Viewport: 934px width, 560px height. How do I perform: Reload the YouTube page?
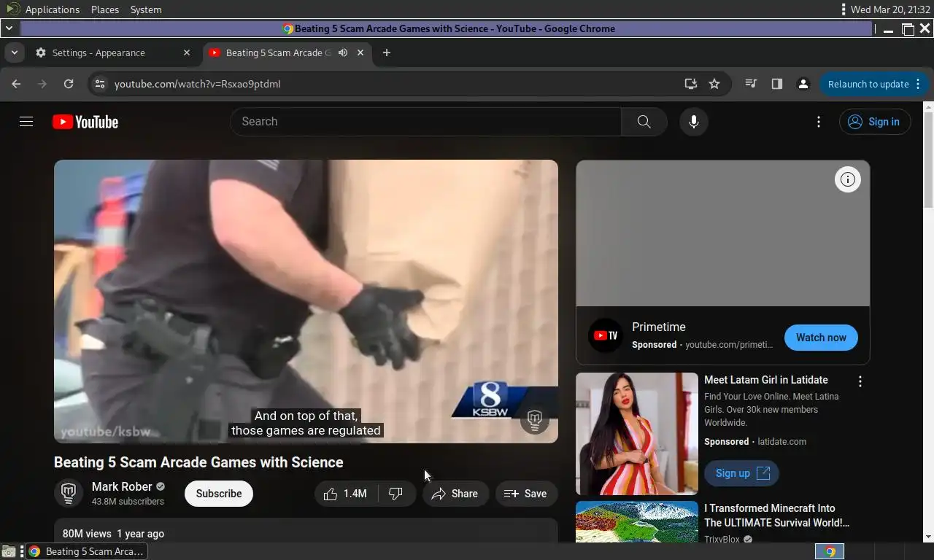(69, 84)
